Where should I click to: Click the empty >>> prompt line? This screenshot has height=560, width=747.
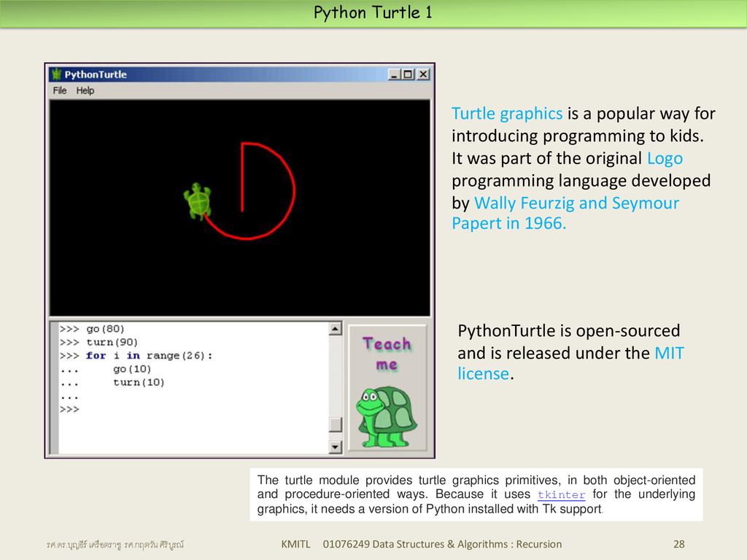(69, 410)
